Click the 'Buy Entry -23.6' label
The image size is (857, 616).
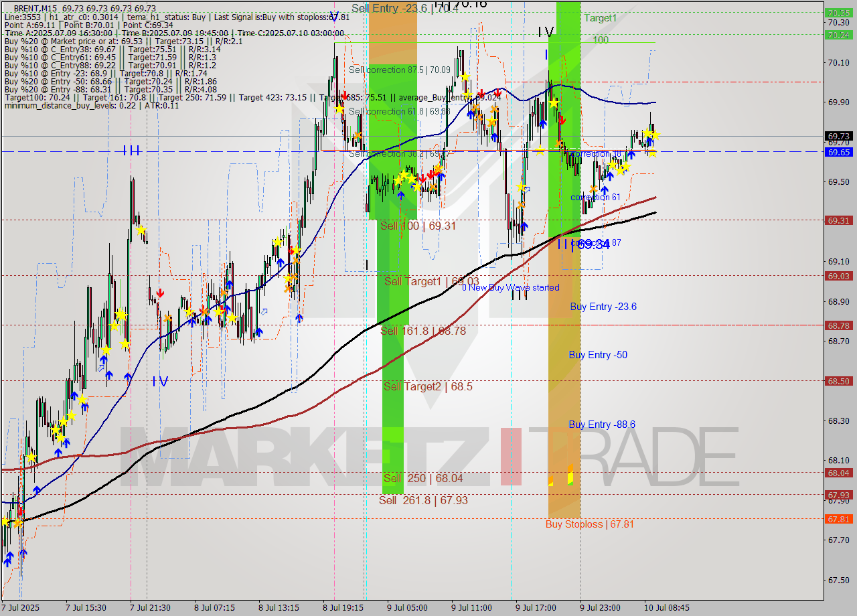tap(603, 307)
